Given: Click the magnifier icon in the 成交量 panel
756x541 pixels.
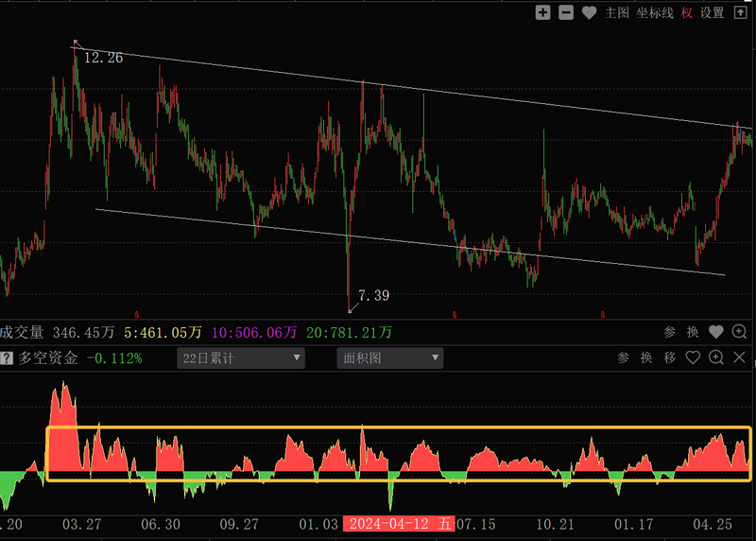Looking at the screenshot, I should coord(739,332).
